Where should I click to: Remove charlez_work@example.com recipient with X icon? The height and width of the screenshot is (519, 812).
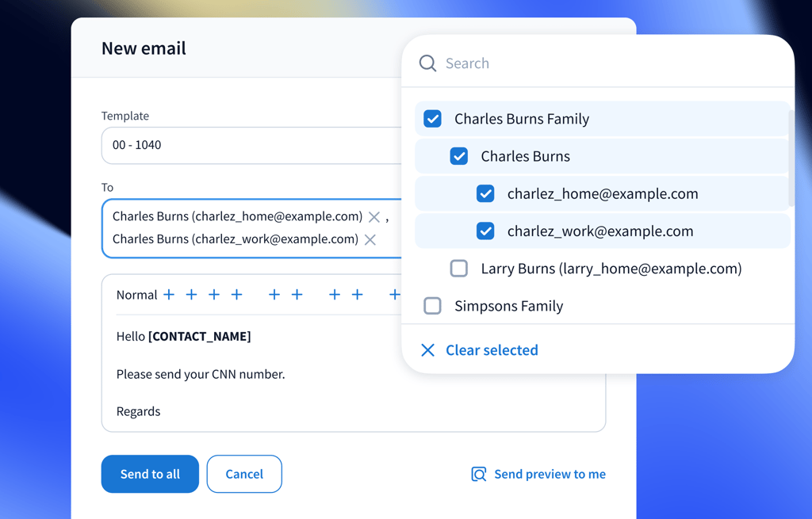click(x=370, y=239)
